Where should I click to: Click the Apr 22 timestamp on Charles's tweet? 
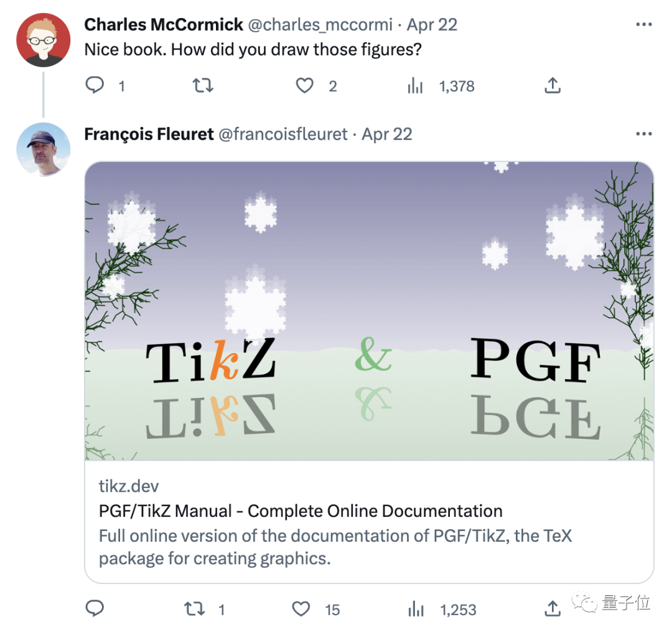click(432, 25)
